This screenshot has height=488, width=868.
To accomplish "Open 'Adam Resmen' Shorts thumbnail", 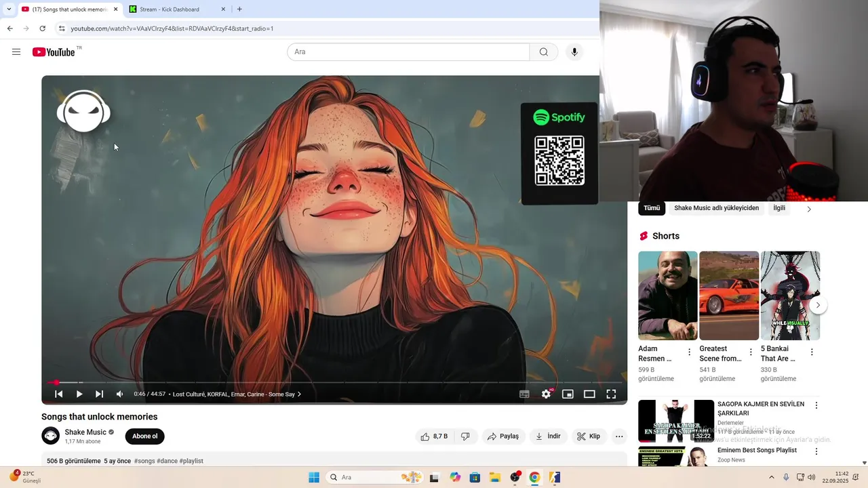I will 668,296.
